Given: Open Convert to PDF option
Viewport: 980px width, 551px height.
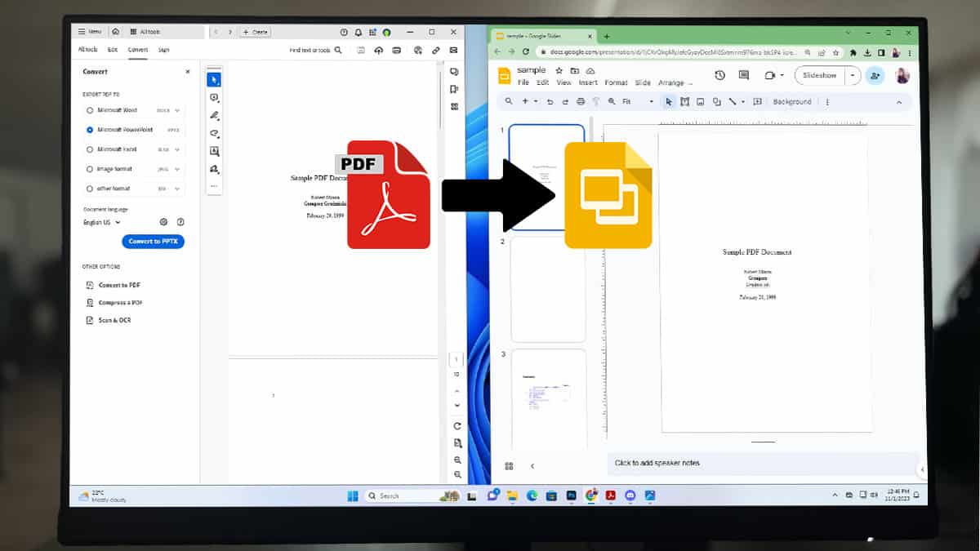Looking at the screenshot, I should point(114,285).
